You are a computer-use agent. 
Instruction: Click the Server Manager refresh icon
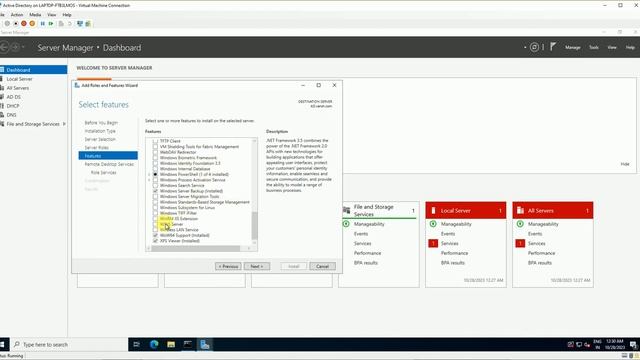point(534,47)
